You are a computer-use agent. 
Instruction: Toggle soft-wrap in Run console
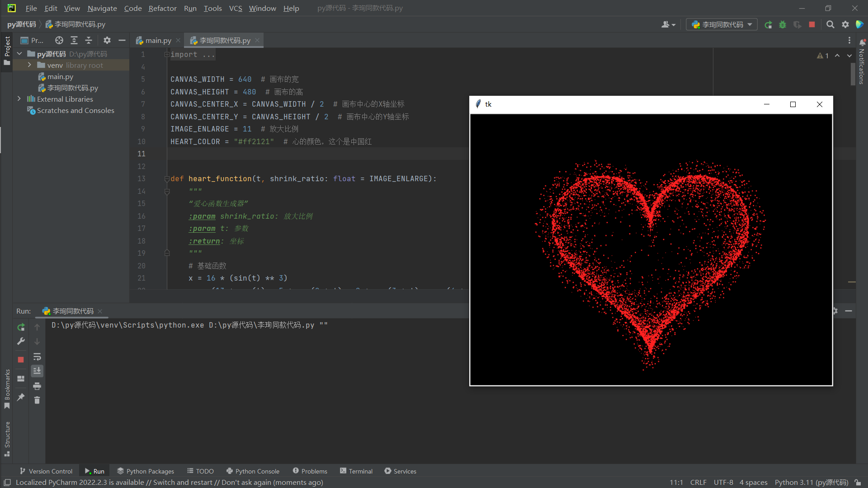tap(37, 357)
